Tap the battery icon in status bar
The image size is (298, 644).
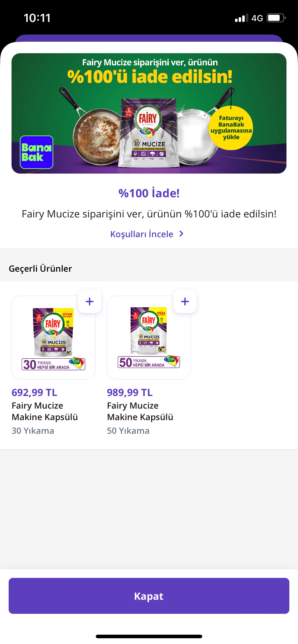pyautogui.click(x=276, y=18)
